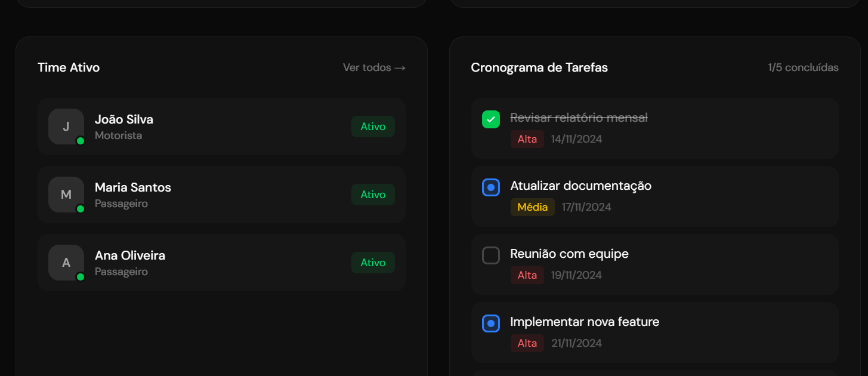Toggle the Implementar nova feature checkbox
Image resolution: width=868 pixels, height=376 pixels.
490,323
